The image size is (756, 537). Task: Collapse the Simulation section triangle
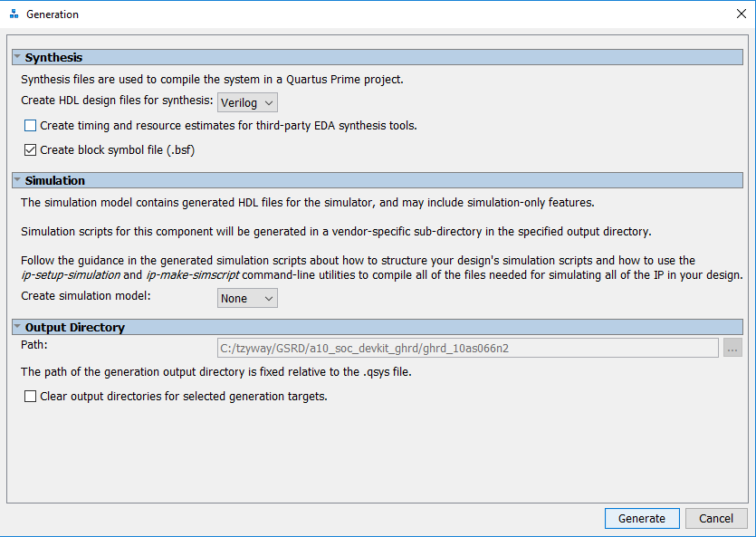[x=17, y=180]
